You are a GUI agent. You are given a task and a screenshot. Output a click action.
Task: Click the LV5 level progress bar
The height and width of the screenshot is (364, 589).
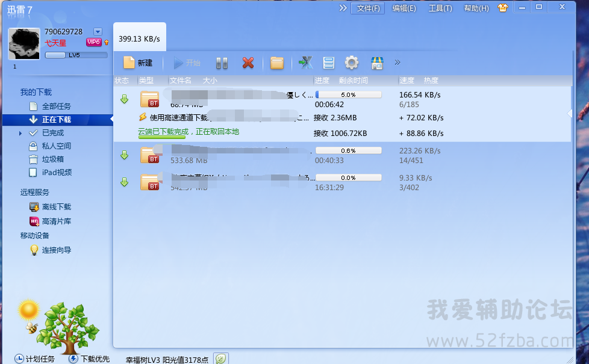coord(76,55)
